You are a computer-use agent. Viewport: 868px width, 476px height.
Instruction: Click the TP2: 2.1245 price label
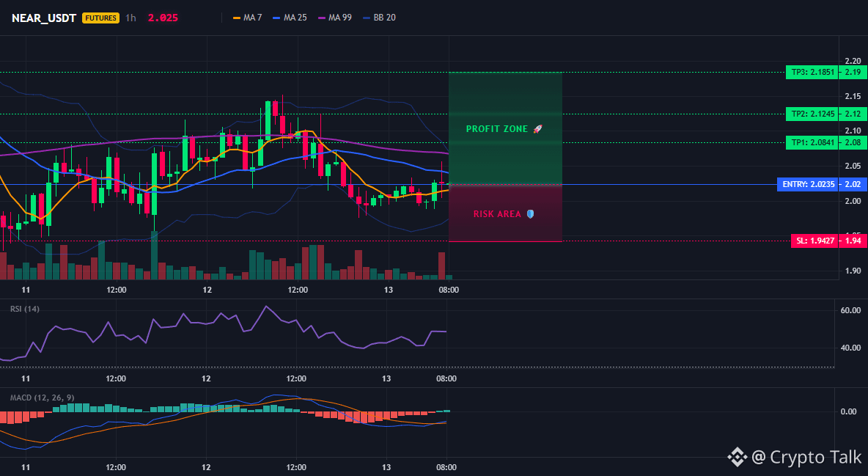[812, 114]
